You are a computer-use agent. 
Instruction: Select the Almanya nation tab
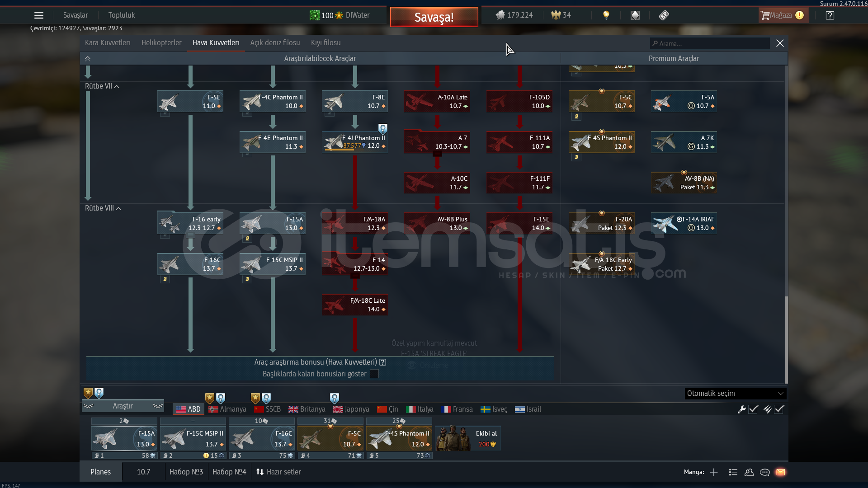coord(227,409)
